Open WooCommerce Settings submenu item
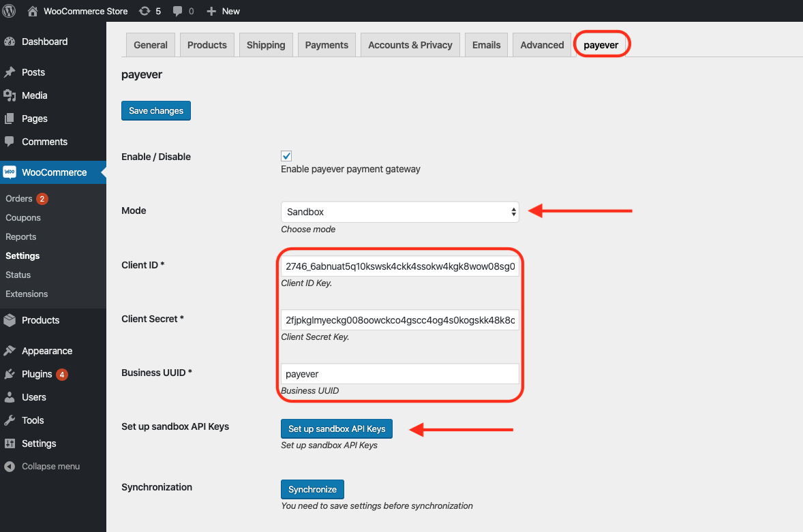The width and height of the screenshot is (803, 532). point(22,255)
